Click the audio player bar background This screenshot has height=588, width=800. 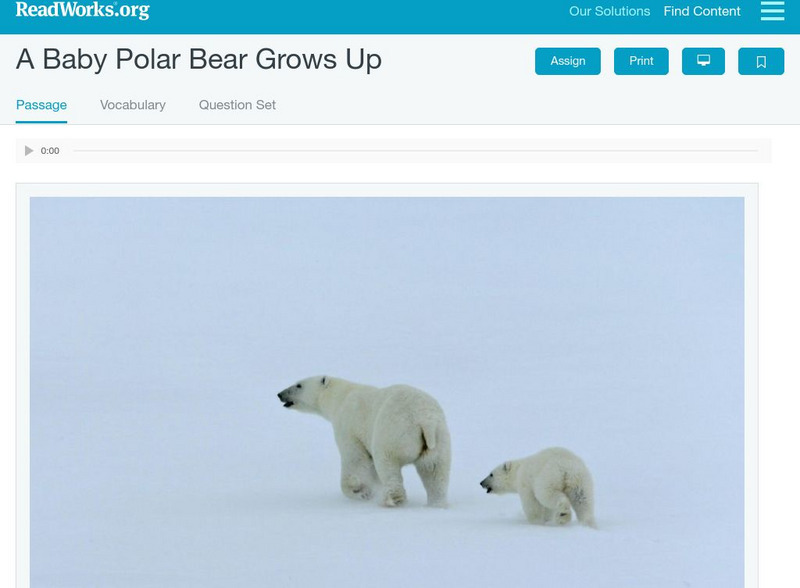[x=393, y=151]
